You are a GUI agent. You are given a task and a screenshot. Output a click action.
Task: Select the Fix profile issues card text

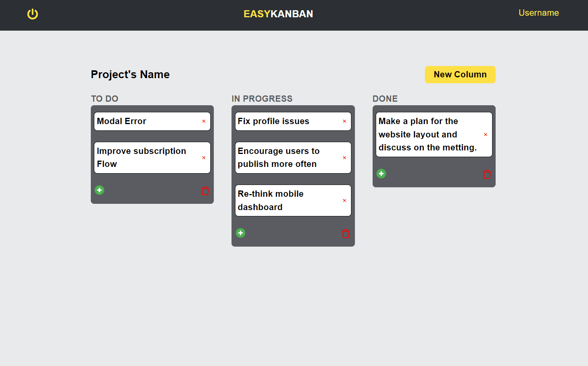[274, 121]
